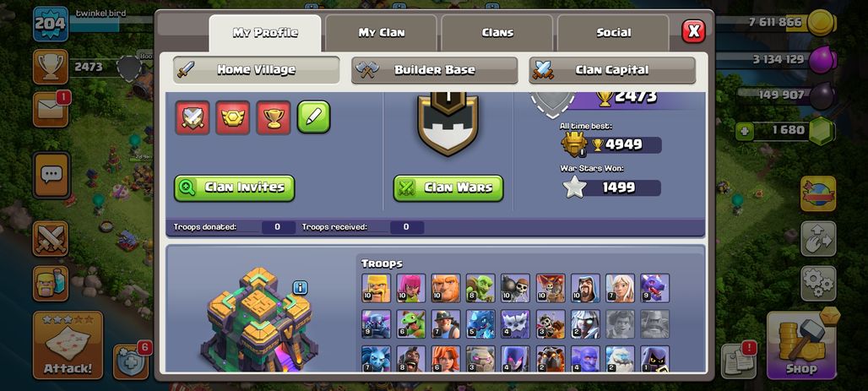The width and height of the screenshot is (868, 391).
Task: Click the Clan Invites button
Action: click(x=234, y=187)
